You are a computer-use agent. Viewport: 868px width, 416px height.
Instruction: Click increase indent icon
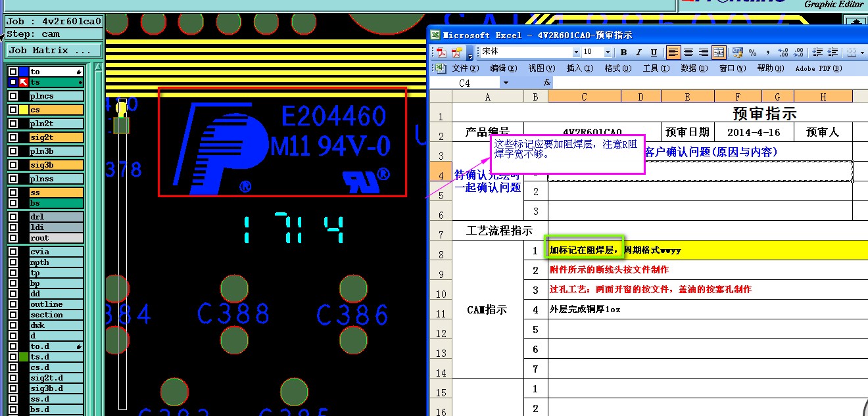[833, 53]
